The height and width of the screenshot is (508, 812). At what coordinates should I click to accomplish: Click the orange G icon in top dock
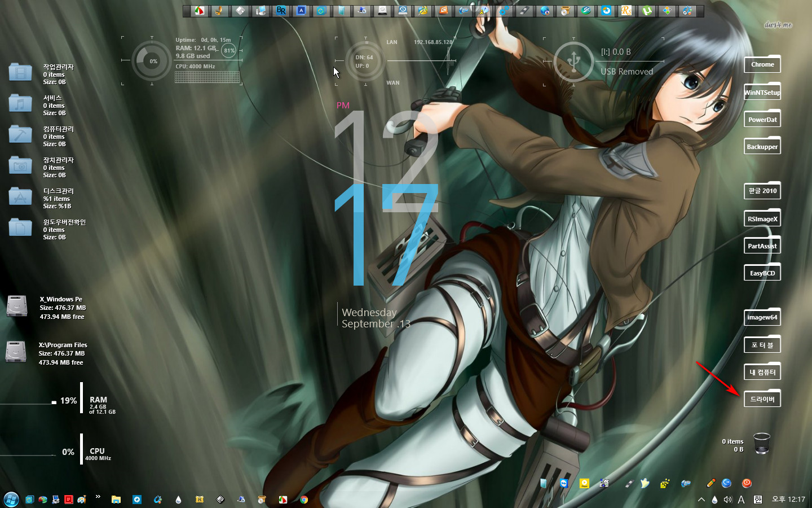click(x=443, y=10)
